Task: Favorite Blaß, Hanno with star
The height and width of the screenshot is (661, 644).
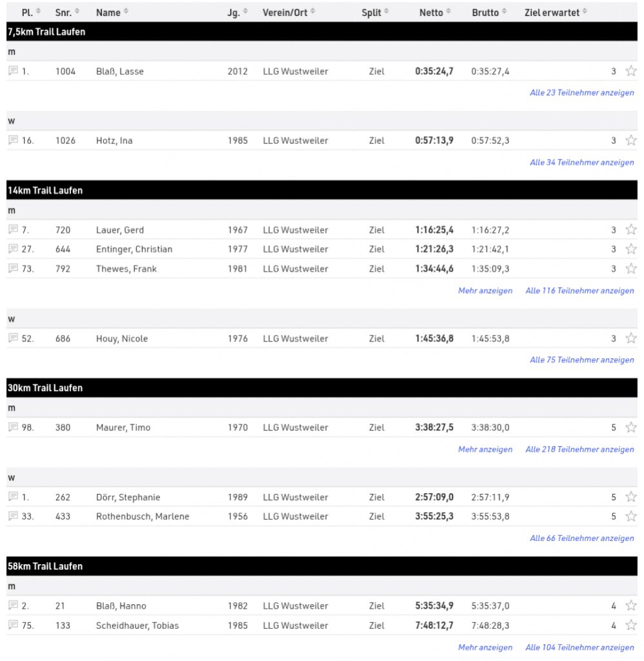Action: click(x=631, y=605)
